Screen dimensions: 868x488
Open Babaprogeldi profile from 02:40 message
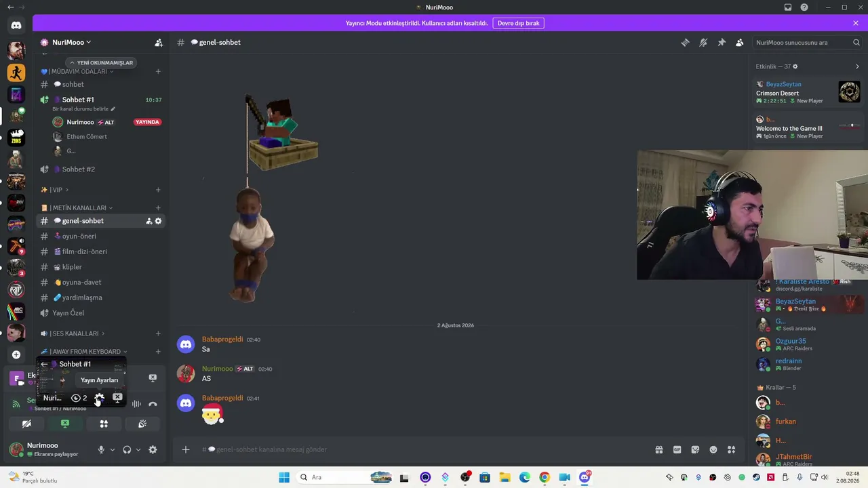222,339
